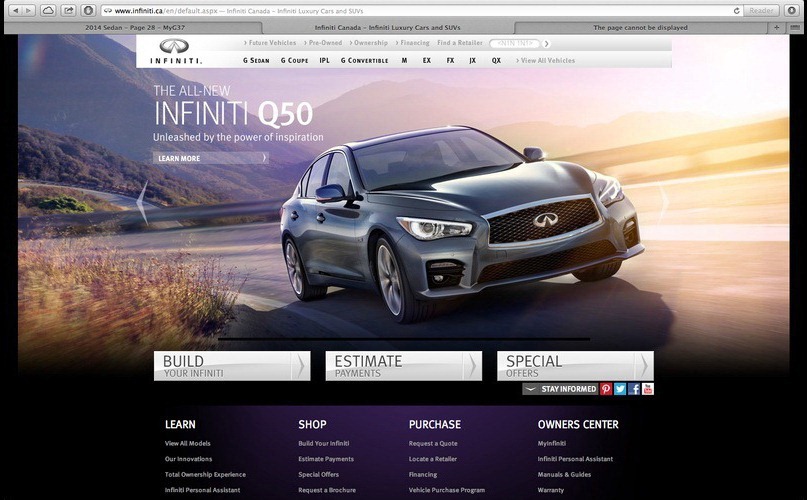This screenshot has width=807, height=500.
Task: Select the FX model in the navigation
Action: (x=450, y=60)
